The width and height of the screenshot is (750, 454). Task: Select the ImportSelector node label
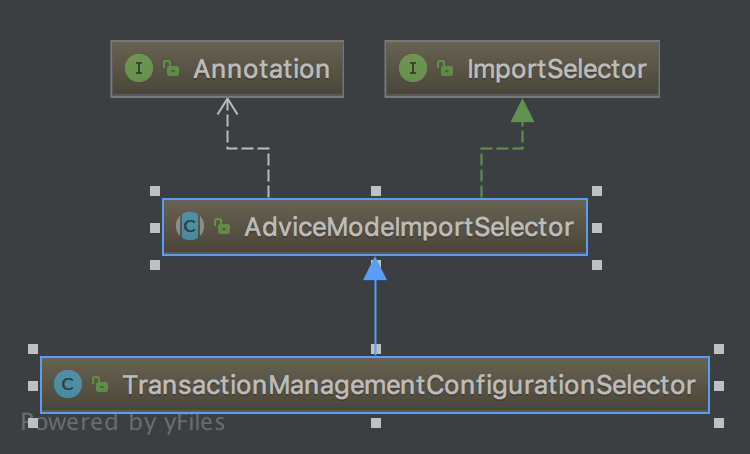click(557, 69)
